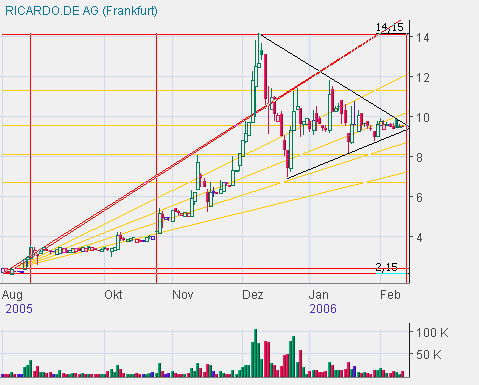Image resolution: width=479 pixels, height=385 pixels.
Task: Click the price axis value 14
Action: [422, 38]
